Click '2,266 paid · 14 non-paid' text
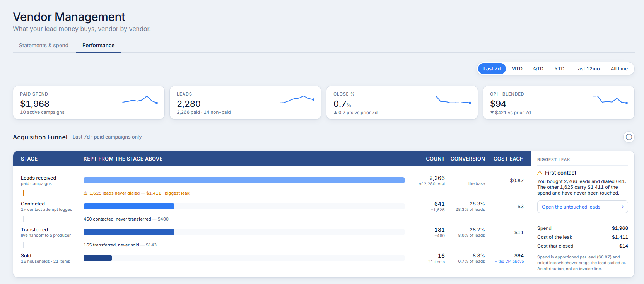This screenshot has height=284, width=644. point(203,112)
